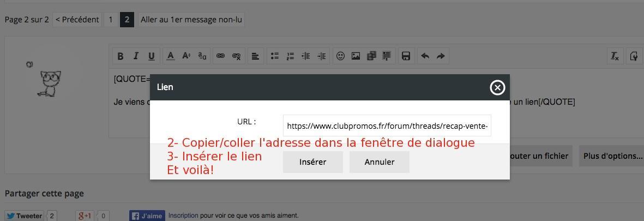
Task: Click the undo arrow
Action: [425, 56]
